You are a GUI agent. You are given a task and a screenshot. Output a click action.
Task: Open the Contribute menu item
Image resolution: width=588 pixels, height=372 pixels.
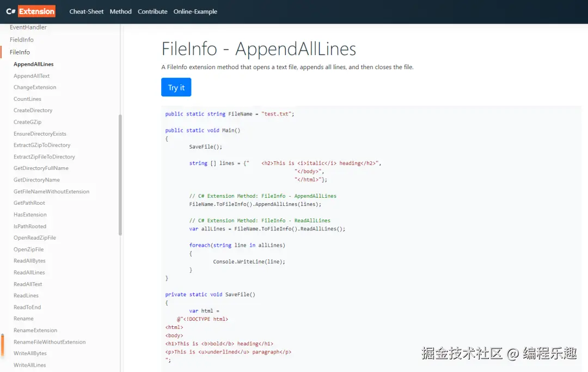(x=152, y=11)
